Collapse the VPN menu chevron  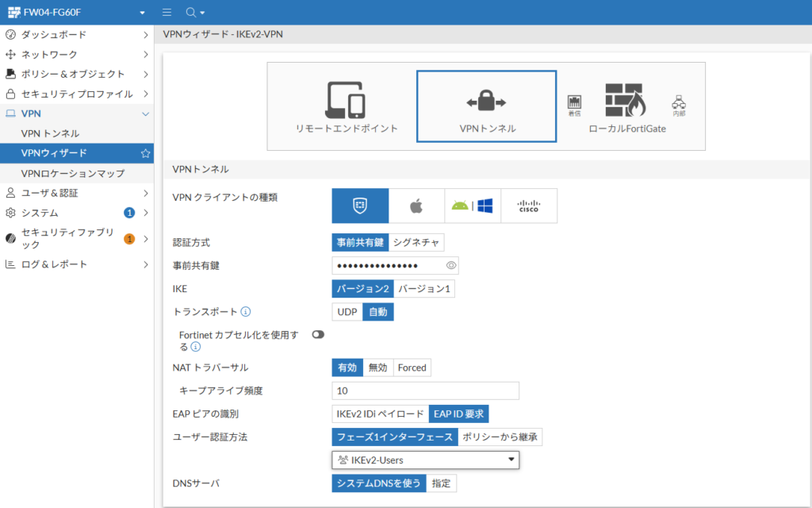(146, 114)
